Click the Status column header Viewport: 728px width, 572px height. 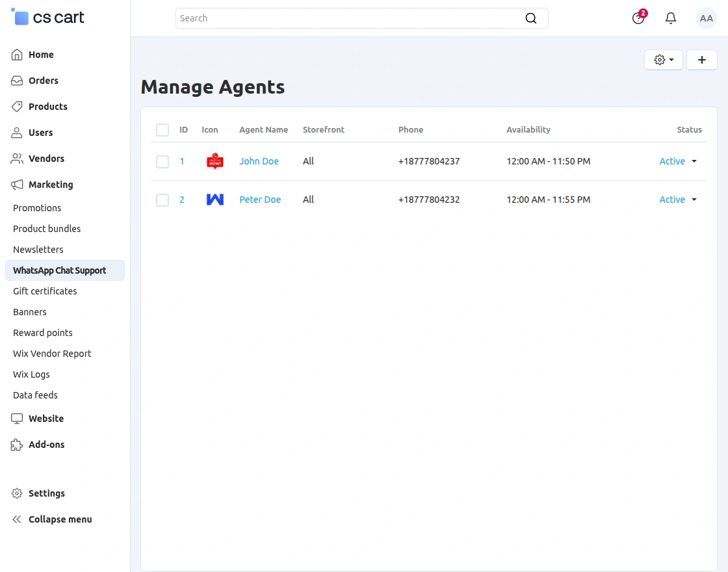pyautogui.click(x=689, y=129)
